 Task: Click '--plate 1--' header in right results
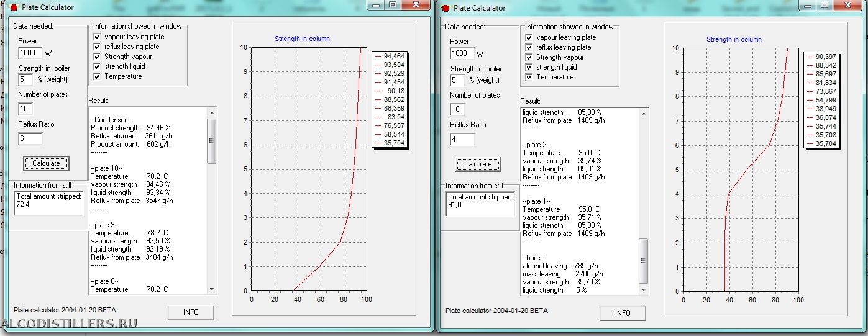pos(537,201)
